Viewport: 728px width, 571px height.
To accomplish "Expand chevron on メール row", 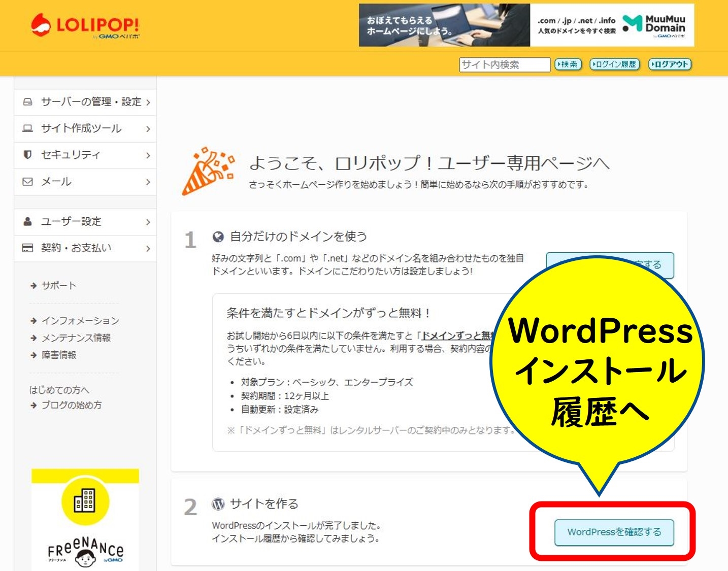I will [x=148, y=182].
